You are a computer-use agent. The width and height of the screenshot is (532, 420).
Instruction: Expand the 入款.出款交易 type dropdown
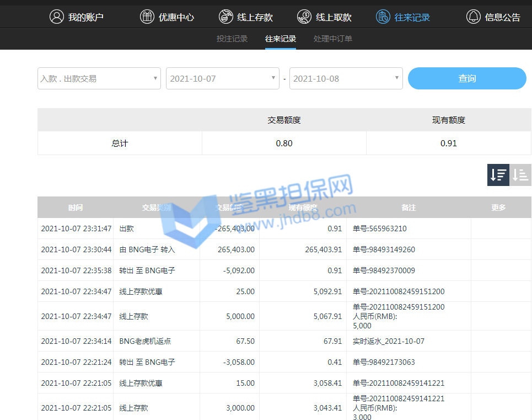[x=99, y=78]
